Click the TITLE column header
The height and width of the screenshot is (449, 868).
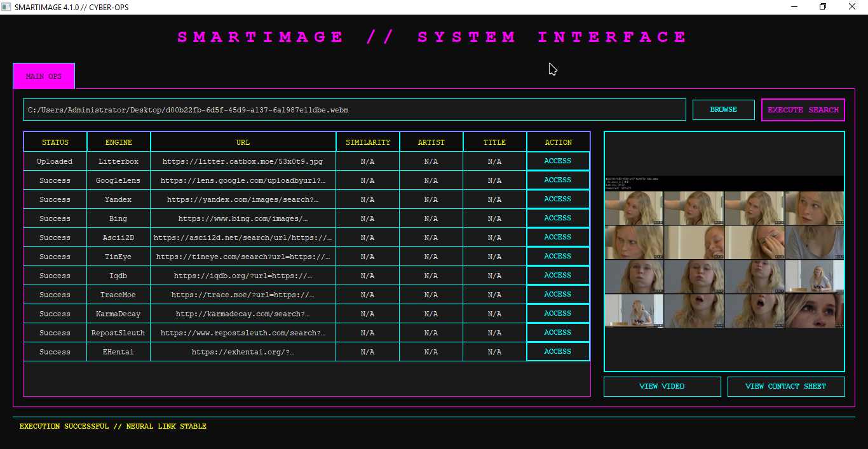click(x=495, y=142)
